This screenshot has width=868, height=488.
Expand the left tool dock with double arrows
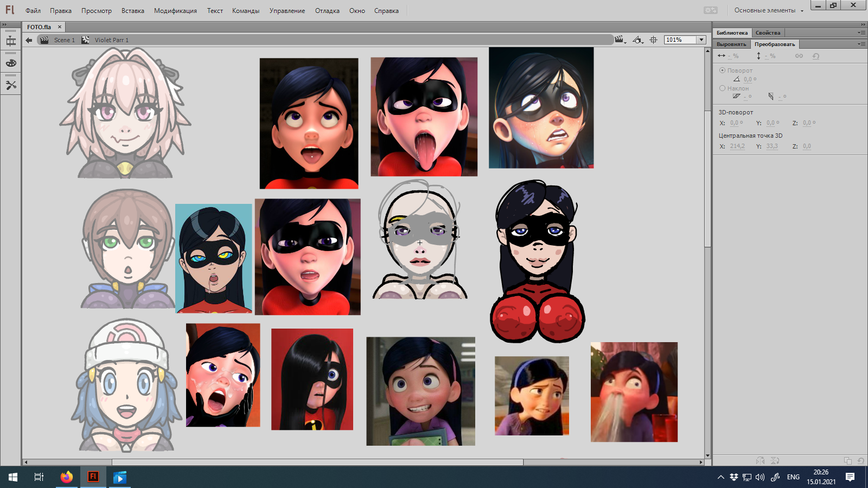point(4,24)
